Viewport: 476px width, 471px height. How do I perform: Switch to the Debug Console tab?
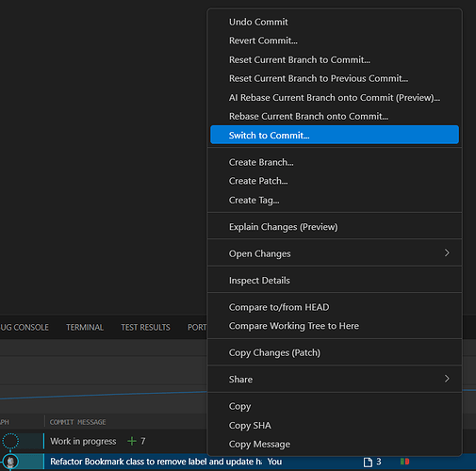pos(25,327)
